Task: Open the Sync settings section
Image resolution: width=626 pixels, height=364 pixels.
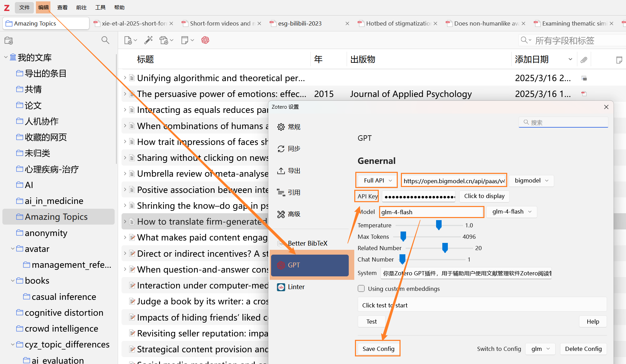Action: click(x=293, y=149)
